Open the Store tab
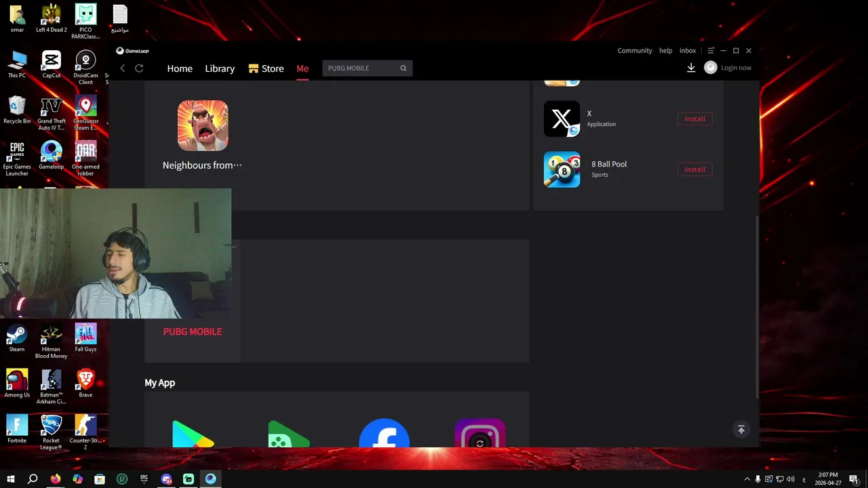The width and height of the screenshot is (868, 488). pyautogui.click(x=266, y=68)
